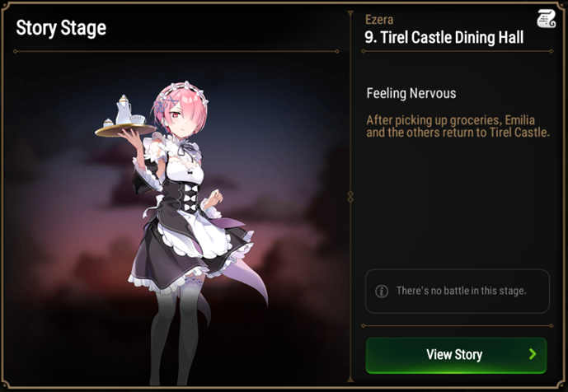The width and height of the screenshot is (568, 392).
Task: Click the green chevron arrow on View Story
Action: (x=532, y=354)
